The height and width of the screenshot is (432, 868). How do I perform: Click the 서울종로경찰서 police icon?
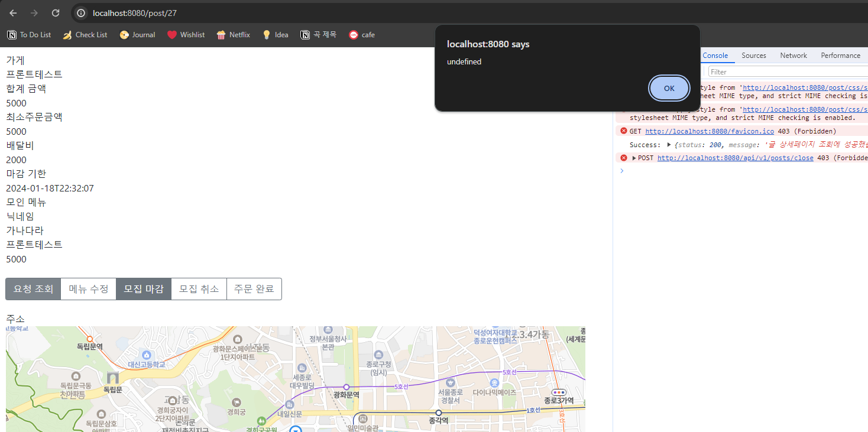coord(451,383)
